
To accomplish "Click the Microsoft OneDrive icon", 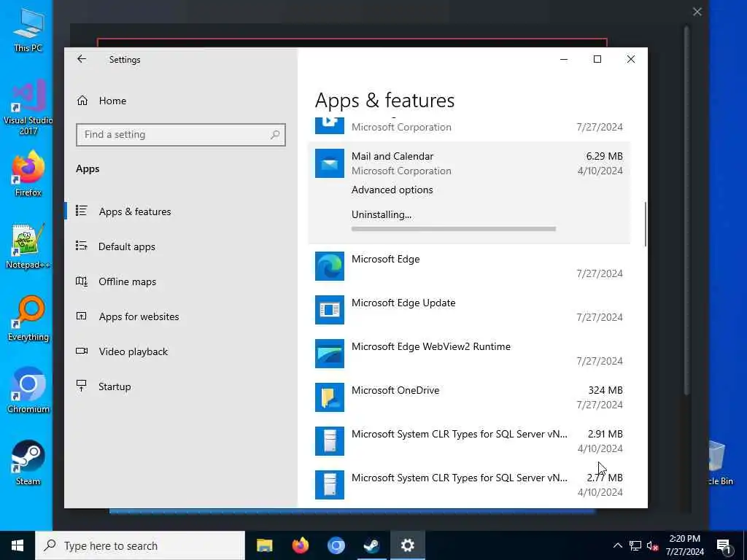I will click(329, 397).
